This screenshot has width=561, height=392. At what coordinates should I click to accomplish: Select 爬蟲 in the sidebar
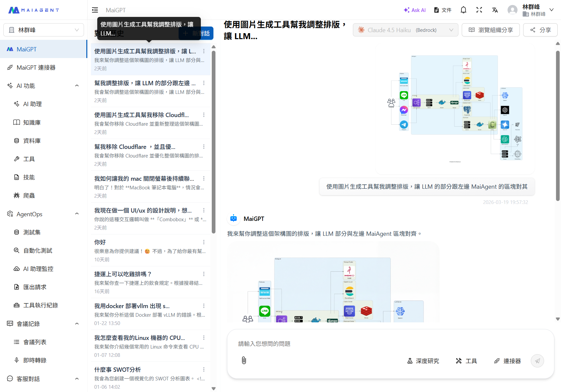[29, 195]
